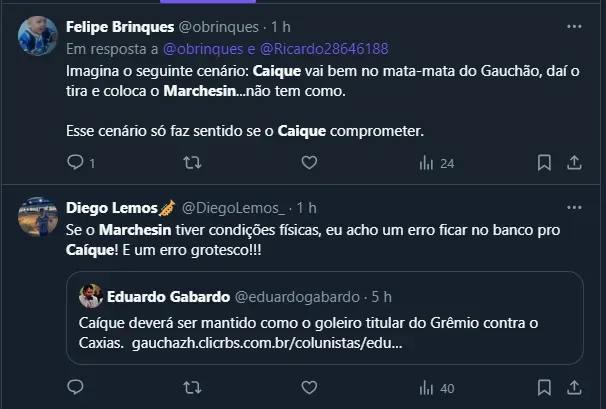Share Diego Lemos' tweet
This screenshot has height=409, width=606.
point(574,387)
